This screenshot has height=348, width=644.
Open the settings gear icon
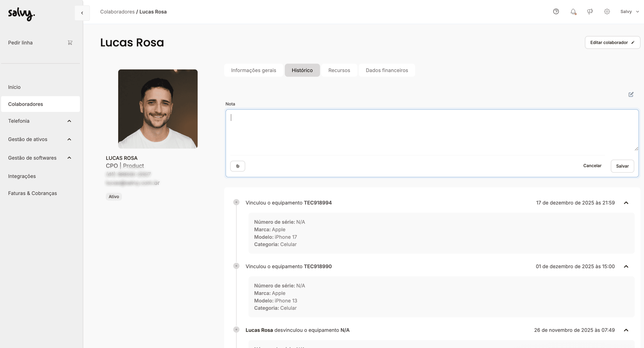click(607, 11)
